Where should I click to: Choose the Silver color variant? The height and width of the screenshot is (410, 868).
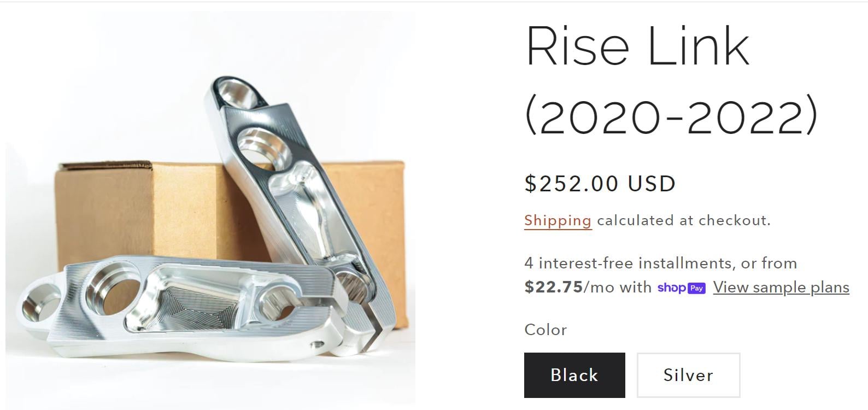tap(688, 375)
